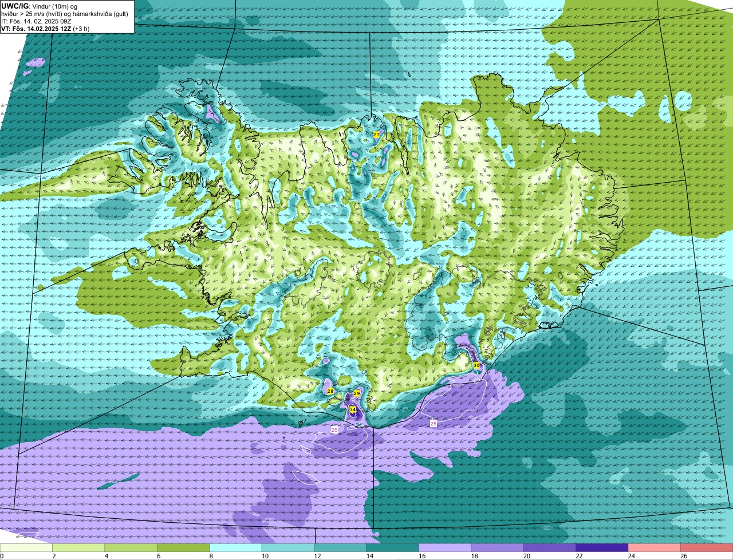The height and width of the screenshot is (560, 733).
Task: Click the dark indigo 22–24 legend swatch
Action: coord(602,548)
